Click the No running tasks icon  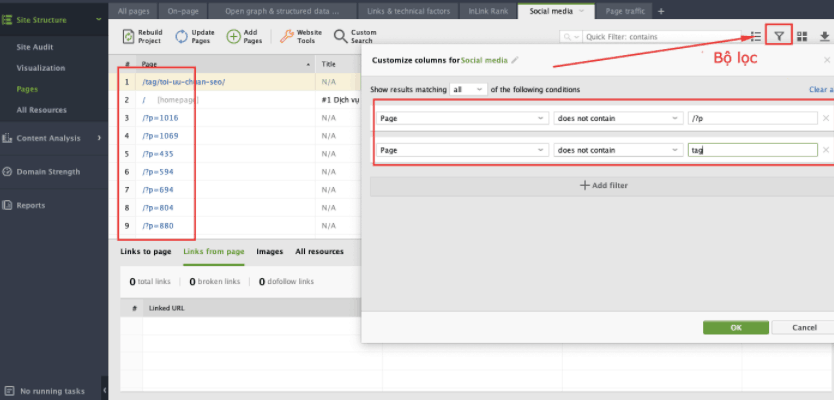[x=7, y=391]
